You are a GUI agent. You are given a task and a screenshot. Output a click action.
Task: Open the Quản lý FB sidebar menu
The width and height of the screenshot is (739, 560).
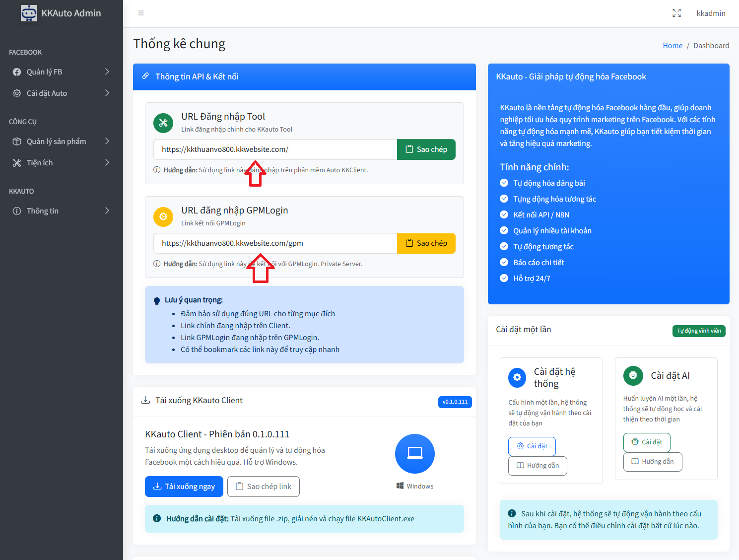pos(62,72)
